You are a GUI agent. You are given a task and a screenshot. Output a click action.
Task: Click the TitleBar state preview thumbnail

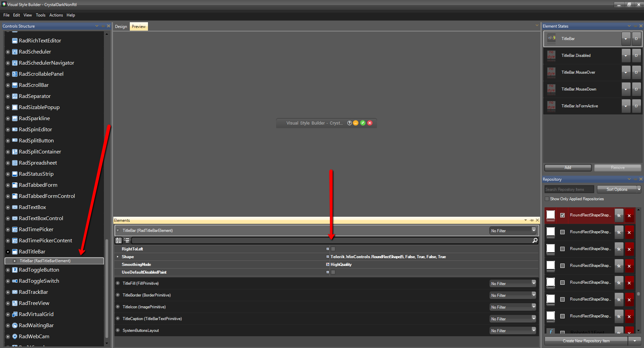click(x=552, y=38)
